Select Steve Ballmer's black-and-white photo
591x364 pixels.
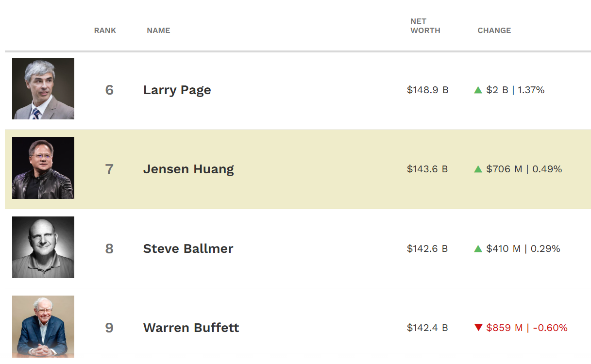(x=43, y=247)
